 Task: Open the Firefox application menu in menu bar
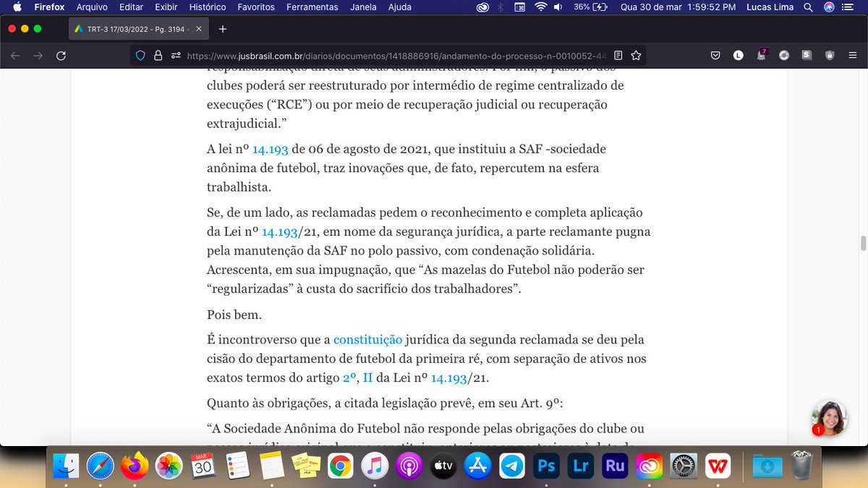point(50,7)
